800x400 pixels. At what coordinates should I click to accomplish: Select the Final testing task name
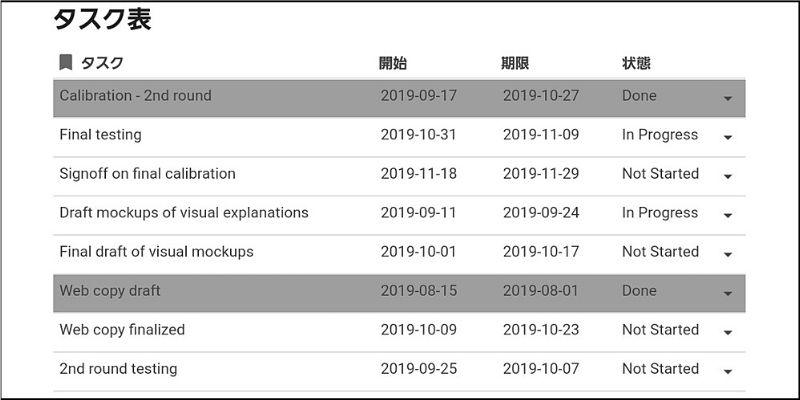click(x=101, y=135)
